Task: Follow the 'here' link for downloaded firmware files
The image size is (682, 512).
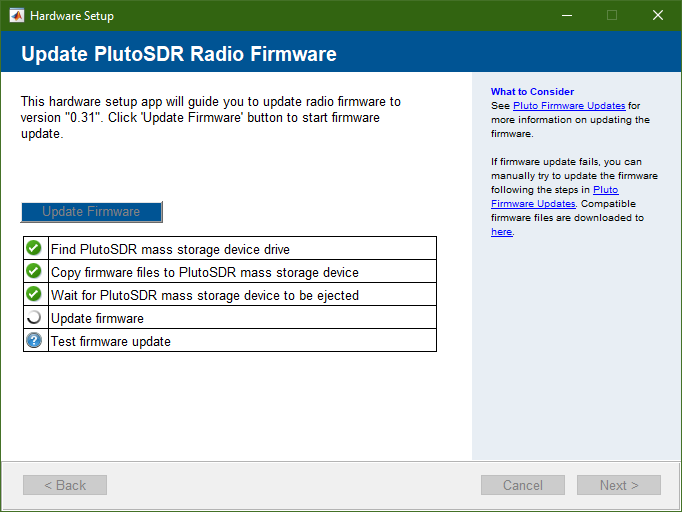Action: pos(501,231)
